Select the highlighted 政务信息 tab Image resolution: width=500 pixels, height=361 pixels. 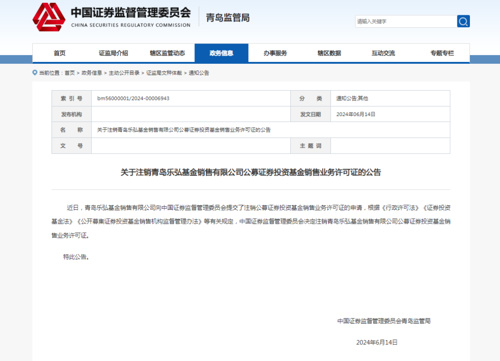click(221, 53)
